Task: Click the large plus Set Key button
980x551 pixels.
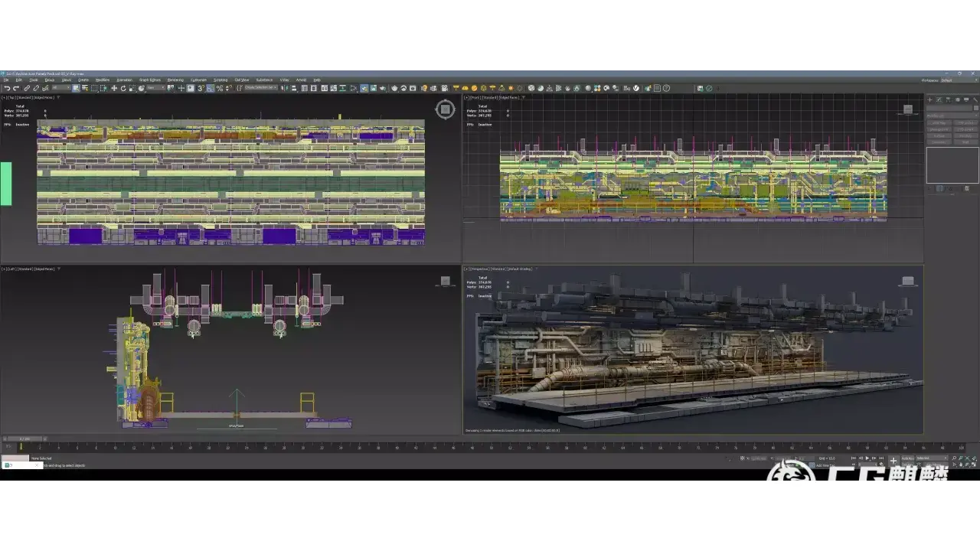Action: (x=893, y=461)
